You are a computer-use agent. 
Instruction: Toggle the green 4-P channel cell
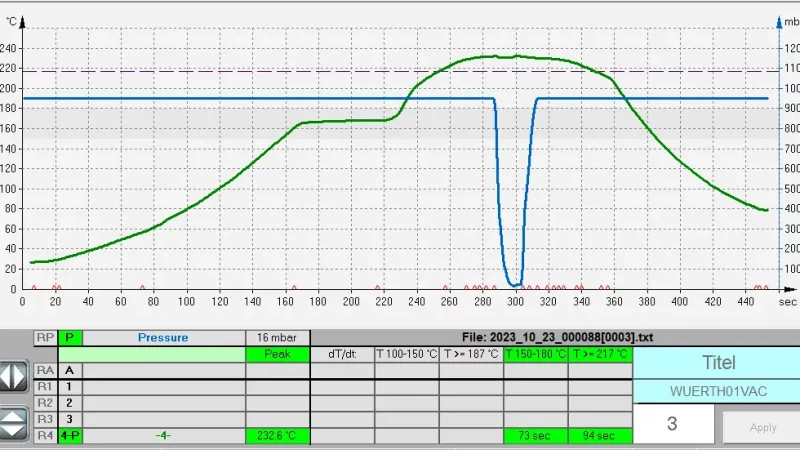click(x=70, y=436)
